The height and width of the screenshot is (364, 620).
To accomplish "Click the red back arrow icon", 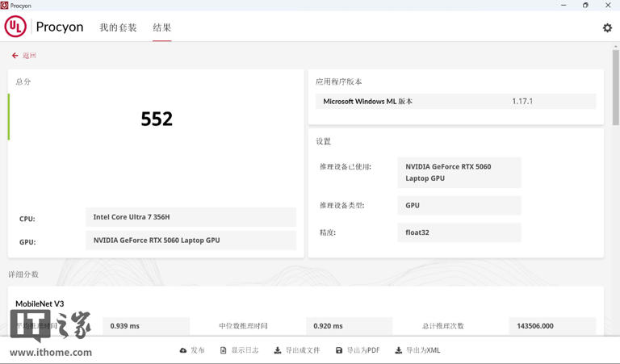I will pyautogui.click(x=15, y=56).
